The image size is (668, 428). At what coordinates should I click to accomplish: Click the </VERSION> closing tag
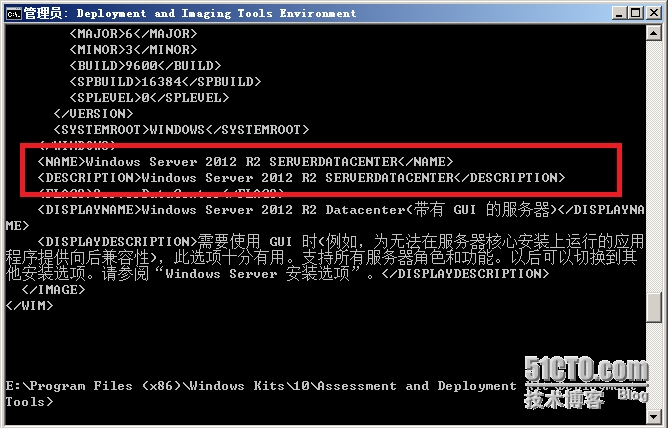(93, 114)
